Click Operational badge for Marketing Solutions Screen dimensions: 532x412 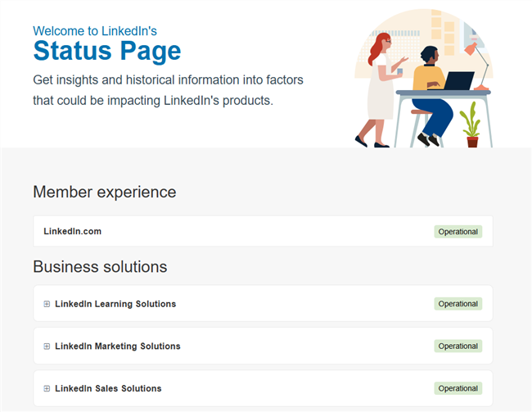[458, 346]
